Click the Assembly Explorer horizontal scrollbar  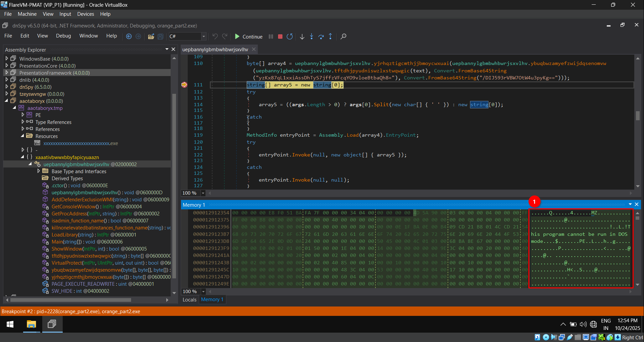pyautogui.click(x=70, y=300)
